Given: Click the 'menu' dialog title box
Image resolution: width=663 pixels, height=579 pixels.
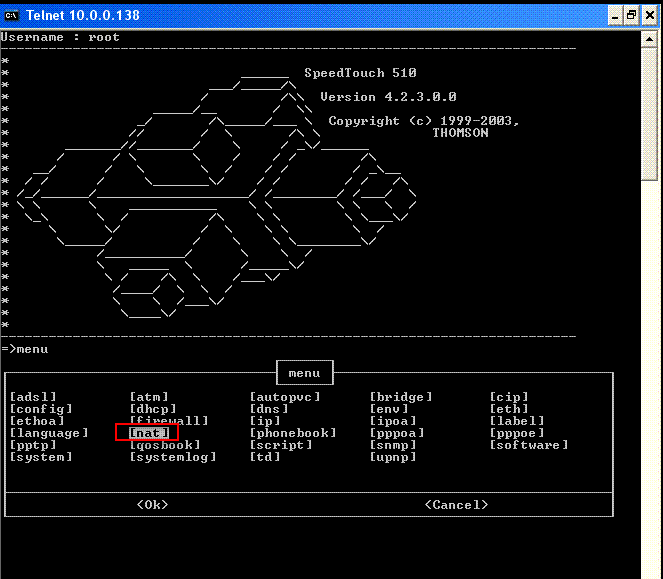Looking at the screenshot, I should pos(304,373).
